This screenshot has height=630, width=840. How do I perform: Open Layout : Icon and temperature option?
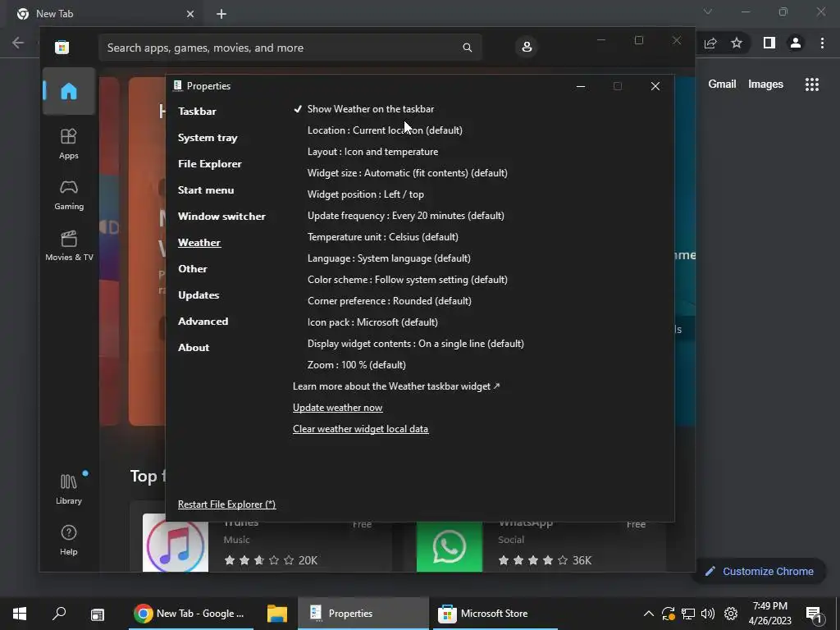pyautogui.click(x=373, y=152)
